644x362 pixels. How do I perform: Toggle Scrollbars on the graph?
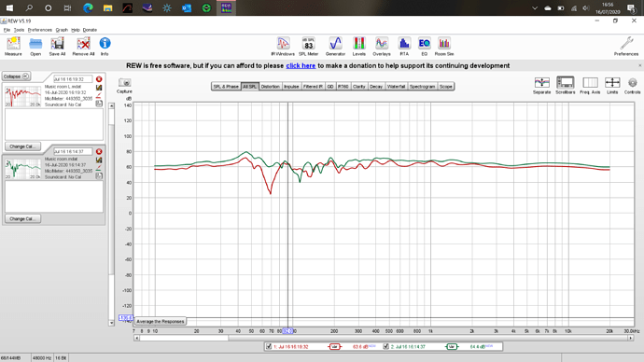[566, 86]
